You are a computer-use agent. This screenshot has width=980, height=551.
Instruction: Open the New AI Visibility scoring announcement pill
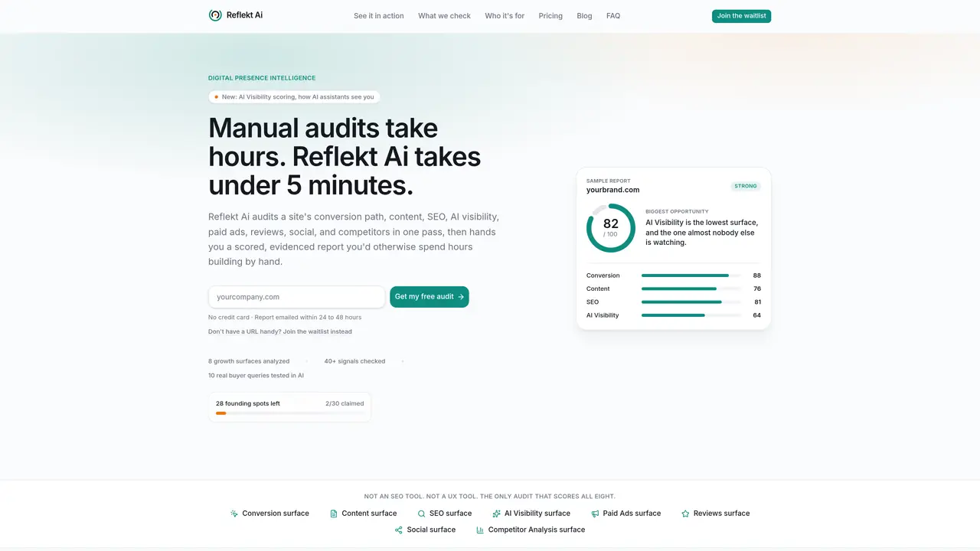[x=294, y=97]
